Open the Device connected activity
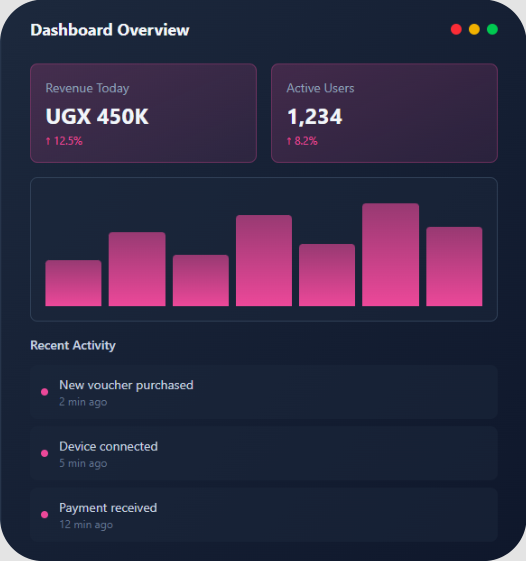Image resolution: width=526 pixels, height=561 pixels. [264, 453]
